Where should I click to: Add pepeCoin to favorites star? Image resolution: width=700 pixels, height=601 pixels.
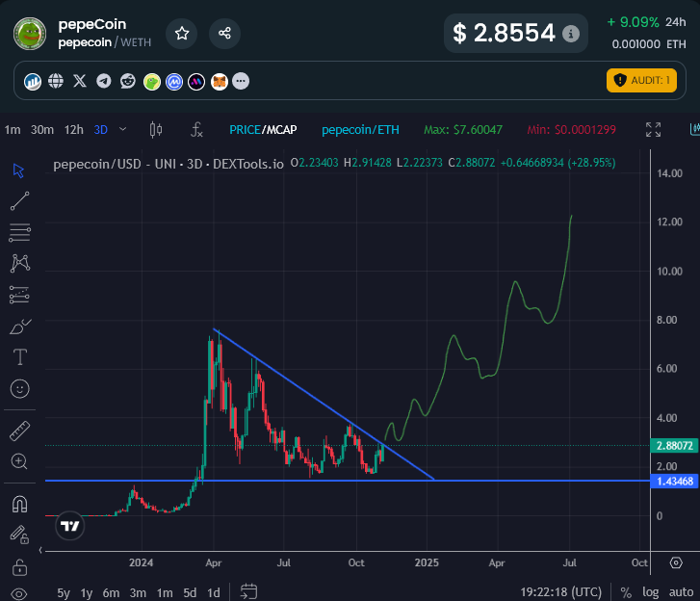[182, 33]
